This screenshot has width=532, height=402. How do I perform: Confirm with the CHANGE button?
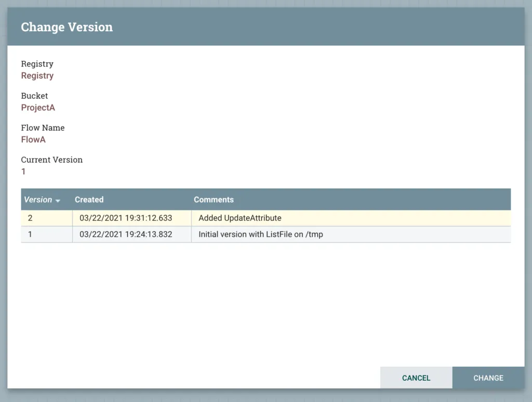click(488, 378)
